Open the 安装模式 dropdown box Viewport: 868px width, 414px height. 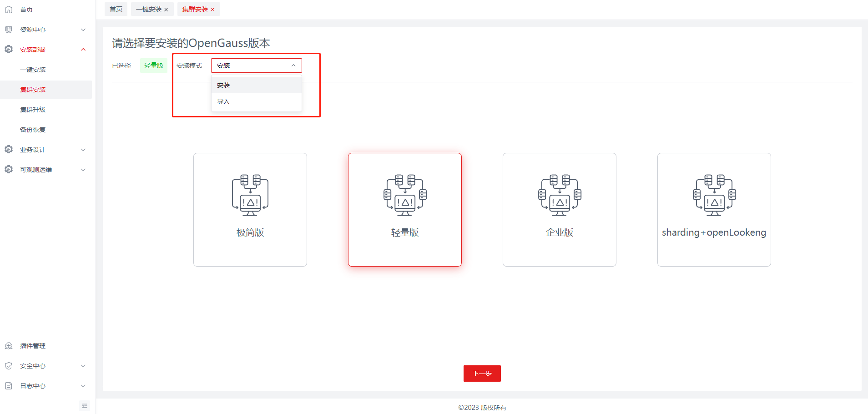pyautogui.click(x=256, y=66)
